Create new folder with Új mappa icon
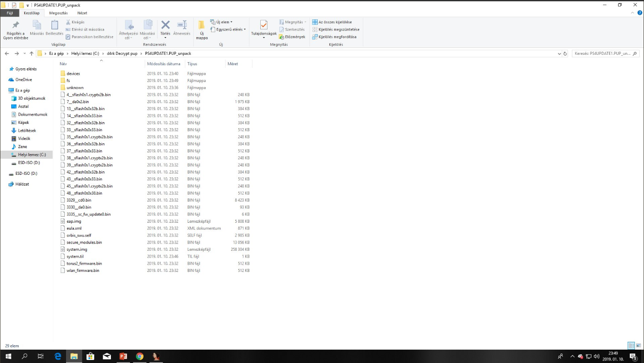Image resolution: width=644 pixels, height=363 pixels. (202, 27)
